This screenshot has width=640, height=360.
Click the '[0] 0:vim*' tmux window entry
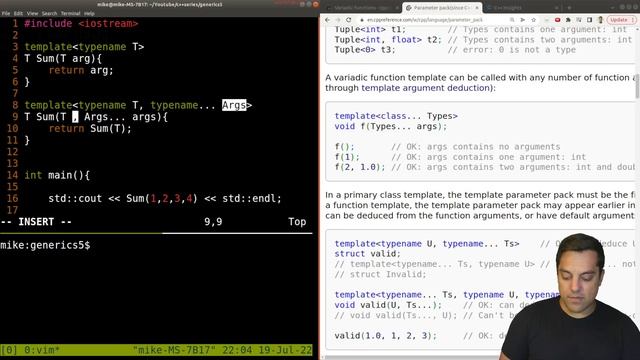coord(30,350)
